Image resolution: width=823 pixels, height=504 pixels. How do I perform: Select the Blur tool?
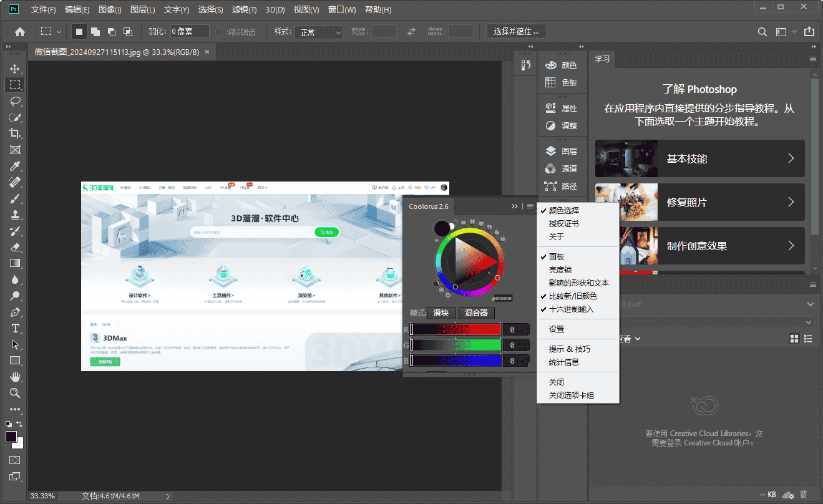15,279
